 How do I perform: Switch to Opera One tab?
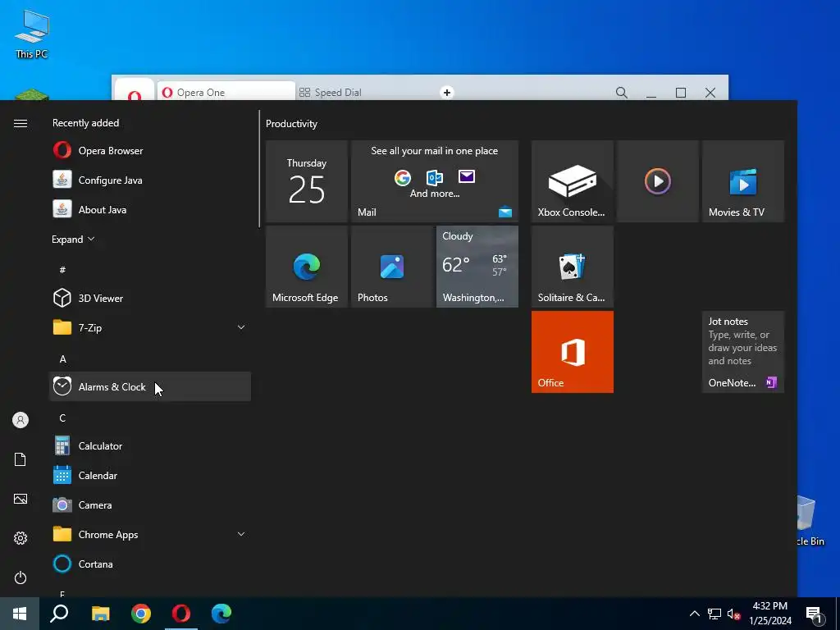(x=225, y=92)
